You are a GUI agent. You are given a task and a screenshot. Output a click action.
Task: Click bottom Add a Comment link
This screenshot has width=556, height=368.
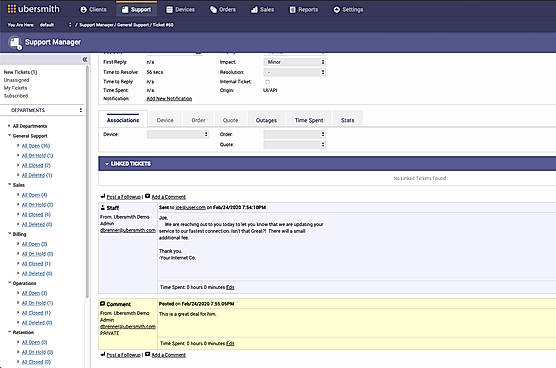point(168,355)
